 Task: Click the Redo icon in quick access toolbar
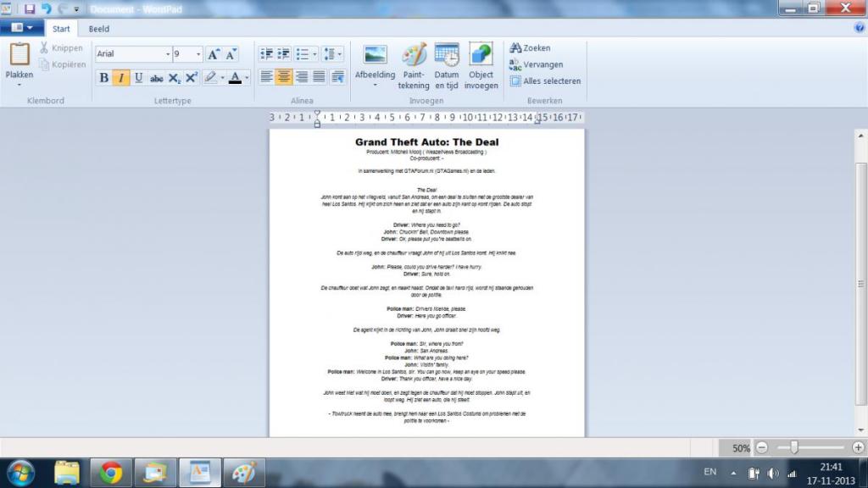pos(62,8)
